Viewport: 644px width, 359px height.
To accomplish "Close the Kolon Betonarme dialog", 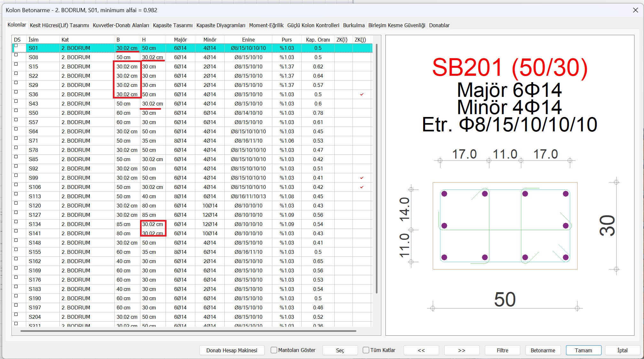I will click(x=635, y=10).
